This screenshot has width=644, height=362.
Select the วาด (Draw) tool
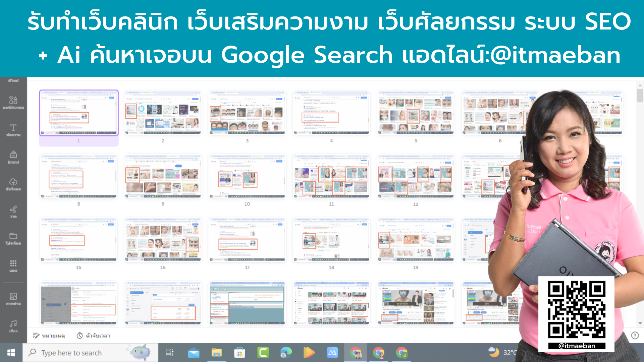pos(13,211)
